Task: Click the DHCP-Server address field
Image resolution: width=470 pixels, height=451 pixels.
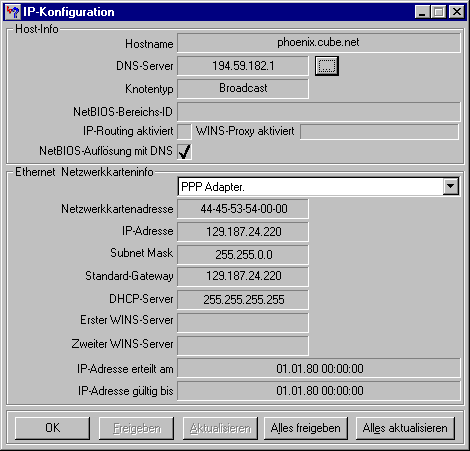Action: [243, 300]
